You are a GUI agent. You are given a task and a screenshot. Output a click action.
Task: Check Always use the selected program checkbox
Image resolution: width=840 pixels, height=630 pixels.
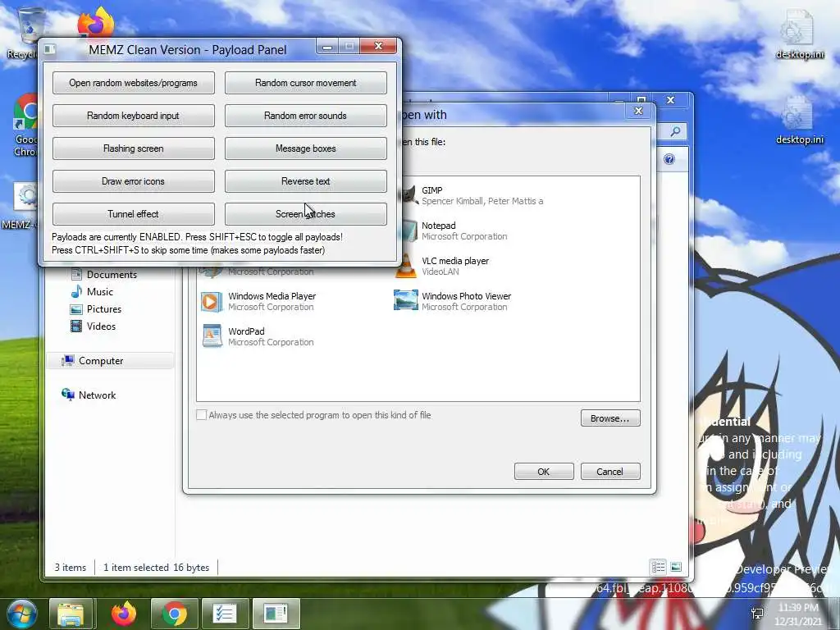(202, 414)
